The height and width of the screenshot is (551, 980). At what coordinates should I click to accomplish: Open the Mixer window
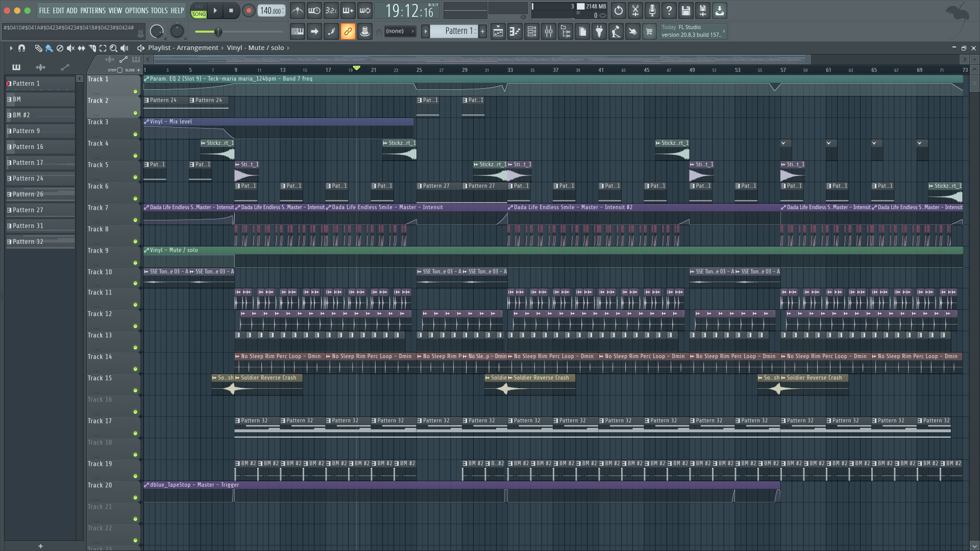549,32
